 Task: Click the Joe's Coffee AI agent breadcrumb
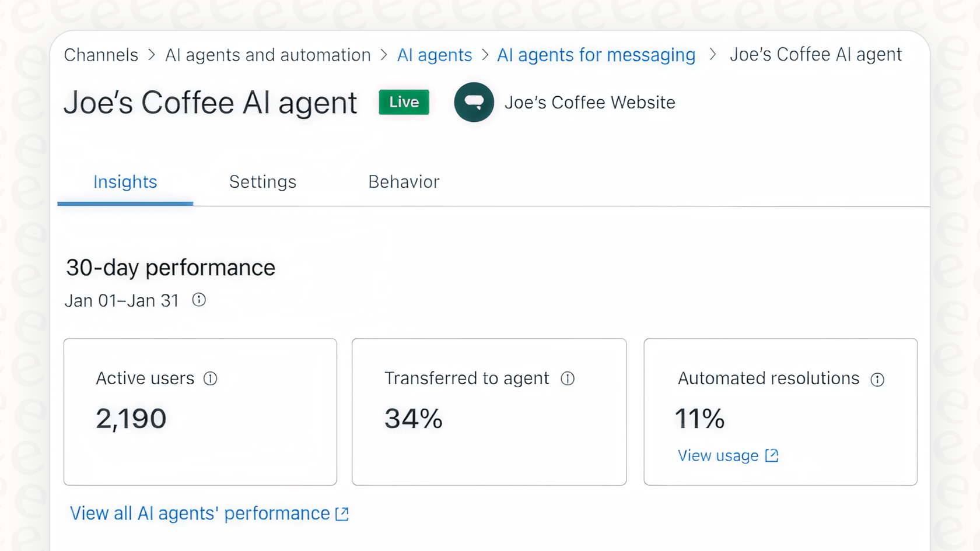(x=815, y=54)
